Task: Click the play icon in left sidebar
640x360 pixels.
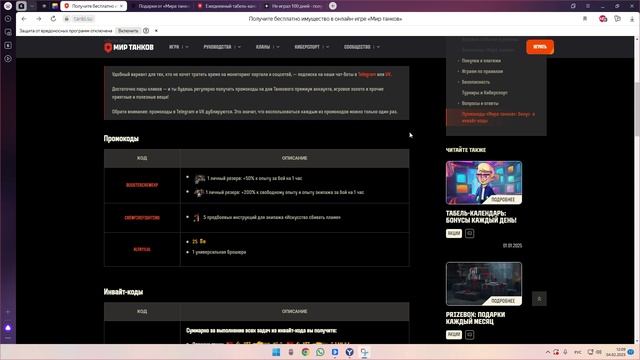Action: pyautogui.click(x=8, y=58)
